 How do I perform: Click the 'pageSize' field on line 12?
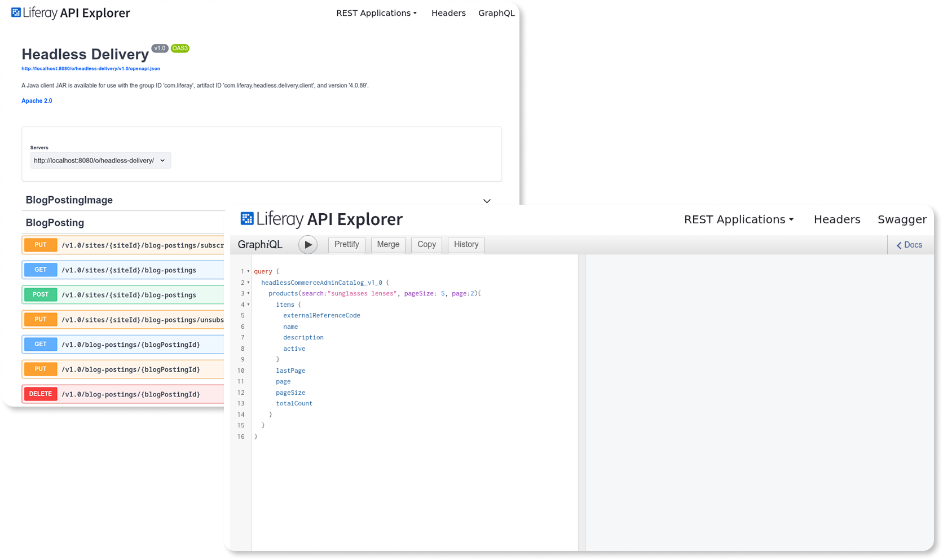coord(290,393)
